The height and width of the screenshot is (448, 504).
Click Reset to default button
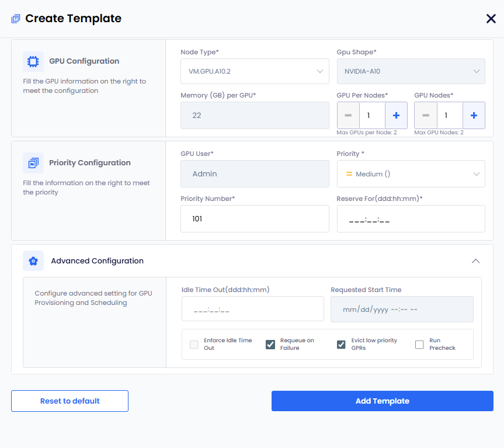coord(69,401)
